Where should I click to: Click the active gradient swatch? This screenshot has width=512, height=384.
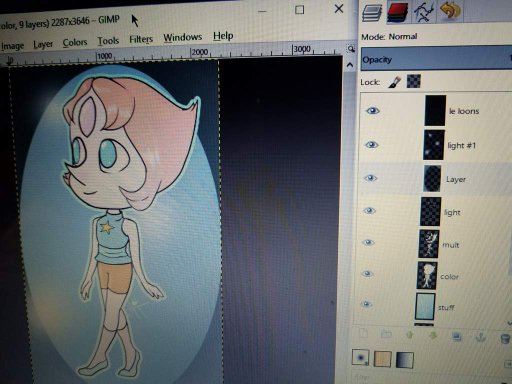point(405,360)
